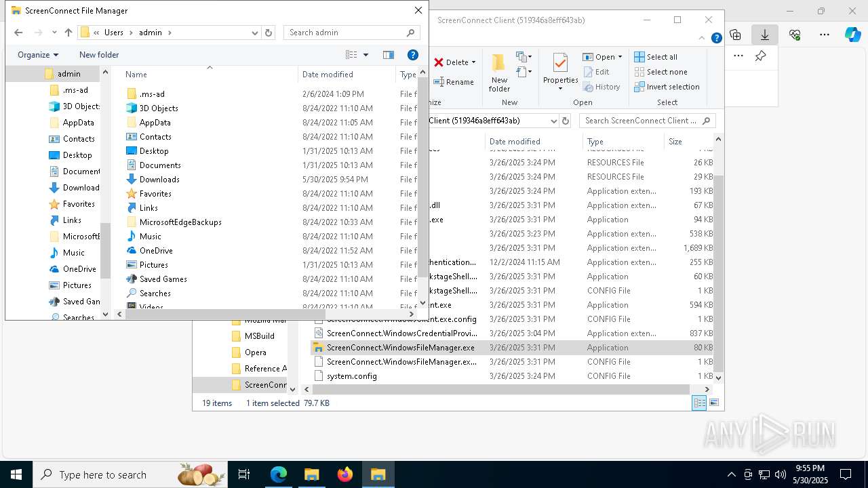Image resolution: width=868 pixels, height=488 pixels.
Task: Select MicrosoftEdgeBackups folder in list
Action: (x=180, y=222)
